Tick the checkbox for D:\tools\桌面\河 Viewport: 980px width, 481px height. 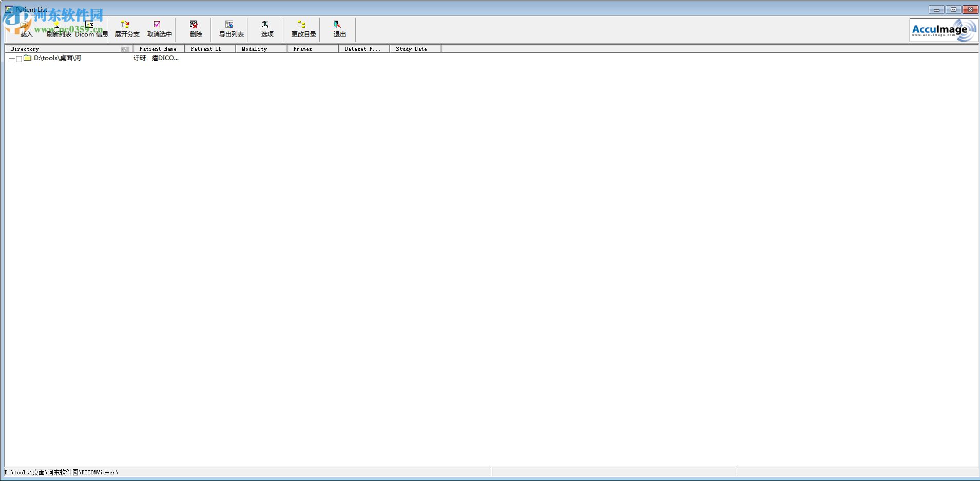(x=19, y=59)
